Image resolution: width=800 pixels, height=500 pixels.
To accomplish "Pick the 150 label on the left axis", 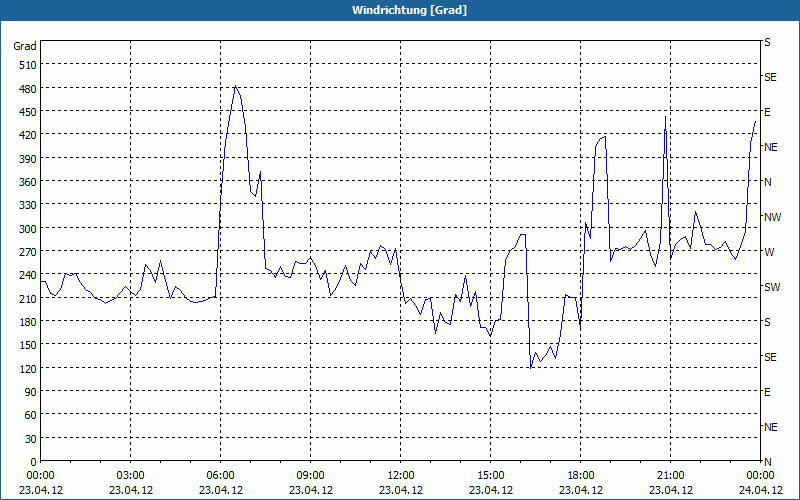I will pyautogui.click(x=28, y=345).
